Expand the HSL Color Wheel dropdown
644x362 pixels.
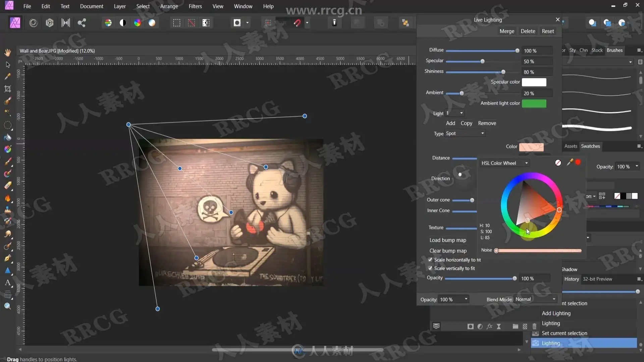504,163
